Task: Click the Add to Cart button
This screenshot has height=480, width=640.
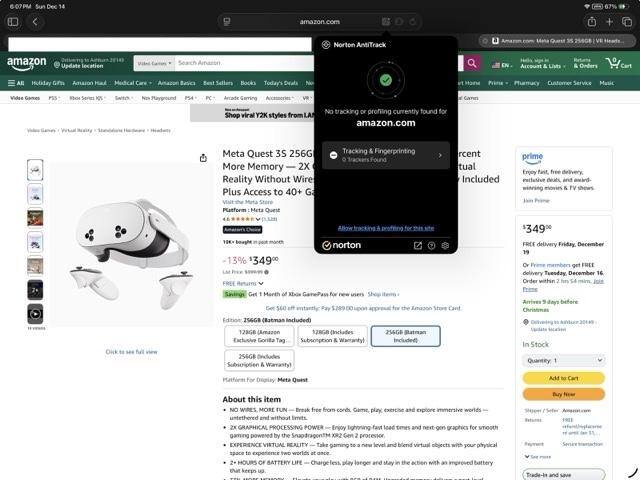Action: click(x=563, y=378)
